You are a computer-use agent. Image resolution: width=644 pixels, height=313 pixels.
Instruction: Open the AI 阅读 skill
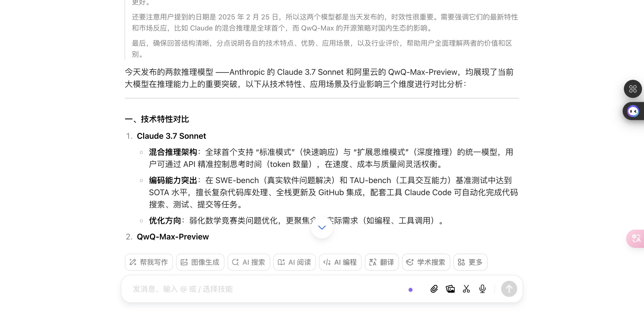pyautogui.click(x=295, y=262)
